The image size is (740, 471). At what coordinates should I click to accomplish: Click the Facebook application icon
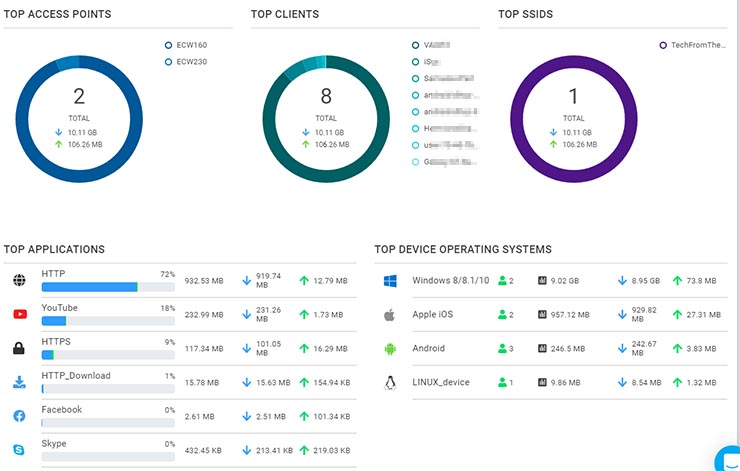click(19, 416)
